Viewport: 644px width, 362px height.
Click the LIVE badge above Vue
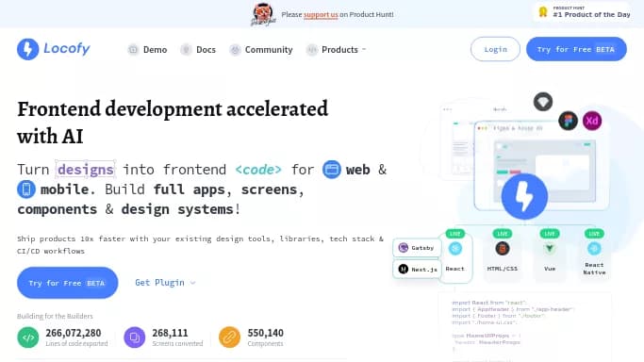tap(550, 234)
